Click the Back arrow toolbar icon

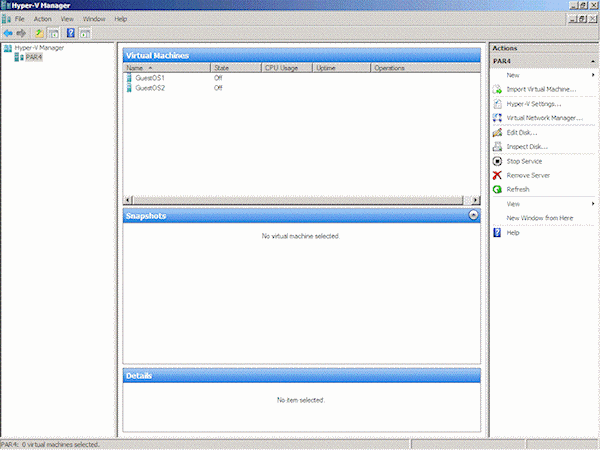click(8, 34)
